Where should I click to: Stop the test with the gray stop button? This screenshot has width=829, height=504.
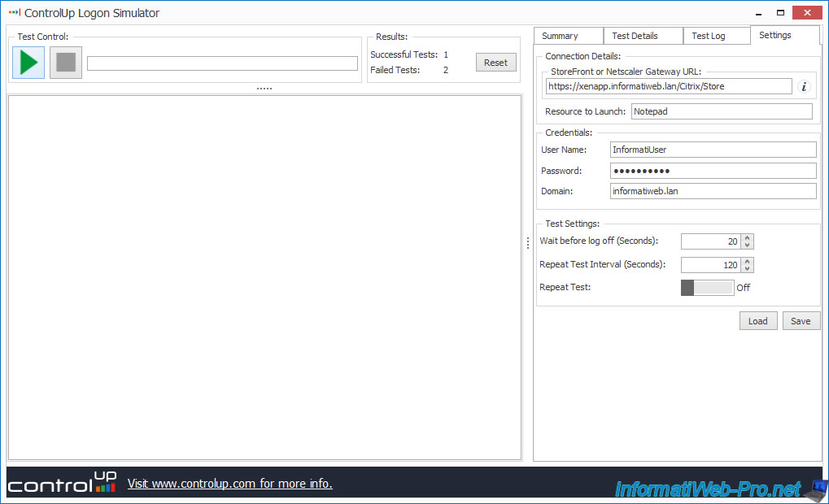pyautogui.click(x=66, y=63)
